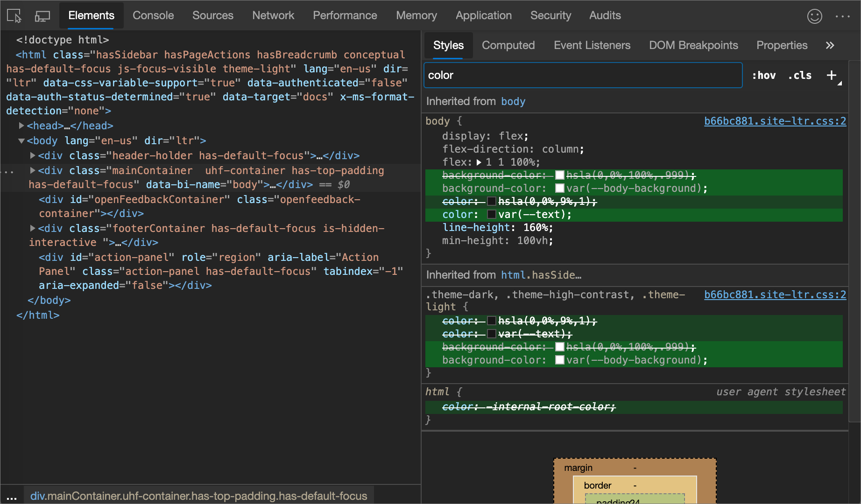Expand the header-holder div node
Image resolution: width=861 pixels, height=504 pixels.
(33, 155)
